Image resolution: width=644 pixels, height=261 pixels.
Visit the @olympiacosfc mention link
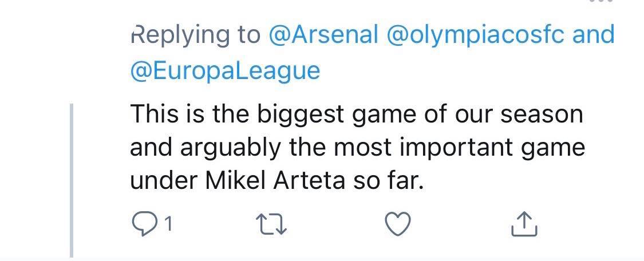476,35
